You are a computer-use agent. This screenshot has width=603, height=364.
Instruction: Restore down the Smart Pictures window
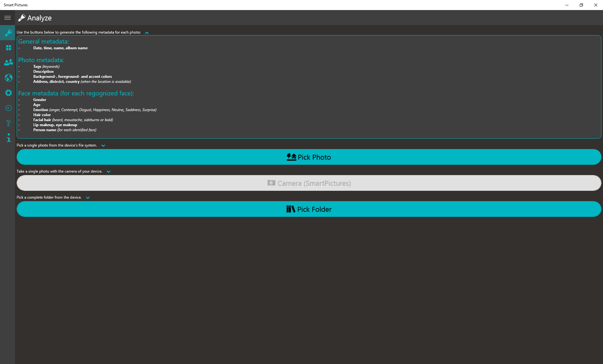[581, 5]
